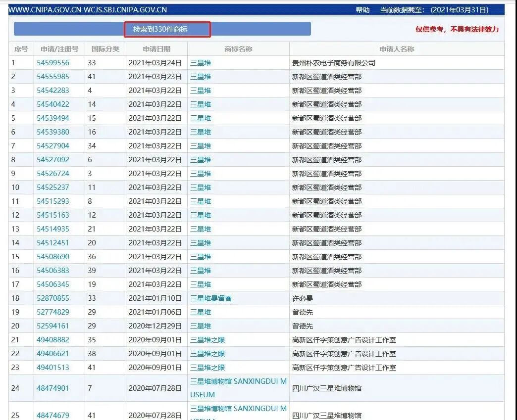Open 三星堆 trademark in row 2
This screenshot has height=420, width=517.
tap(201, 76)
